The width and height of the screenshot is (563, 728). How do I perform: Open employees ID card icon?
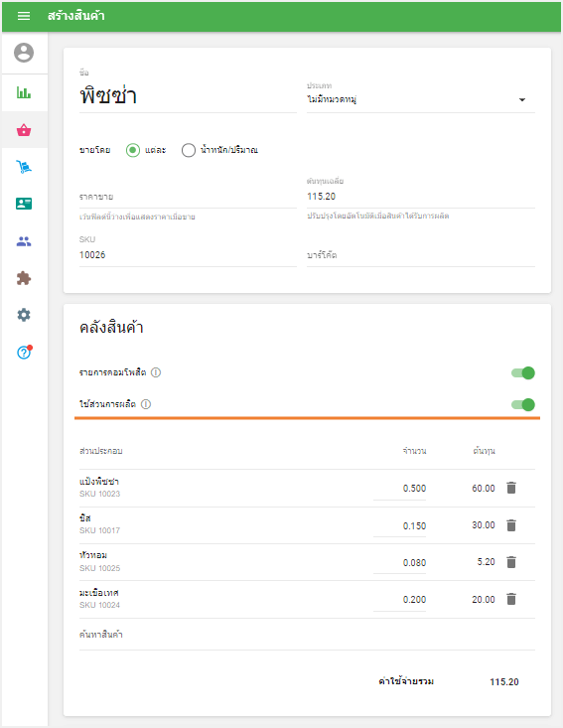(24, 204)
